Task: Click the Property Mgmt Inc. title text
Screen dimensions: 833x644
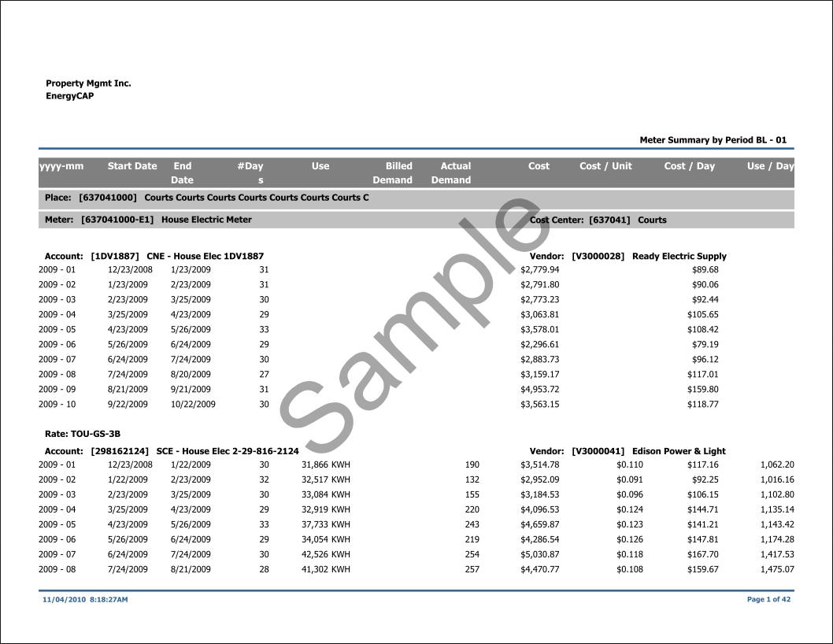Action: 88,83
